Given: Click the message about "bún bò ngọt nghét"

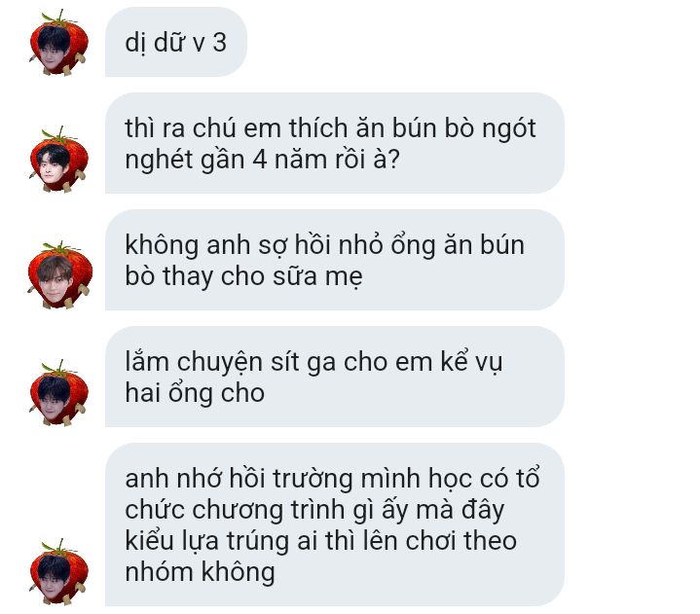Looking at the screenshot, I should coord(334,143).
